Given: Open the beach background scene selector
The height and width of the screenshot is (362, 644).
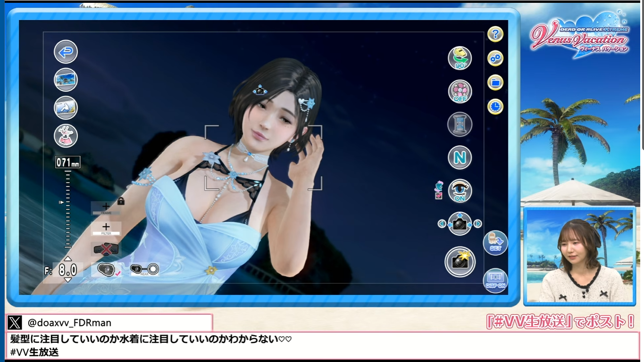Looking at the screenshot, I should pos(66,80).
